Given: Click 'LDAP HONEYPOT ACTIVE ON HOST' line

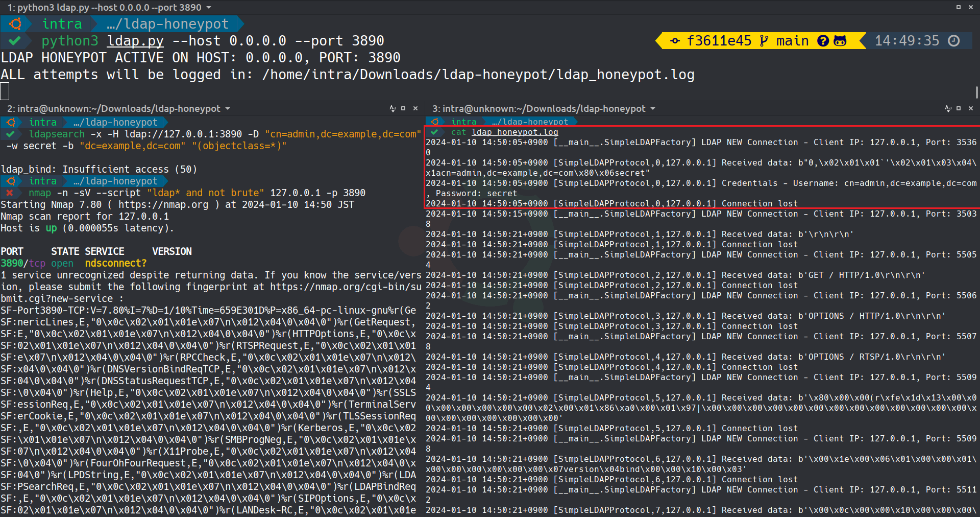Looking at the screenshot, I should [x=201, y=58].
